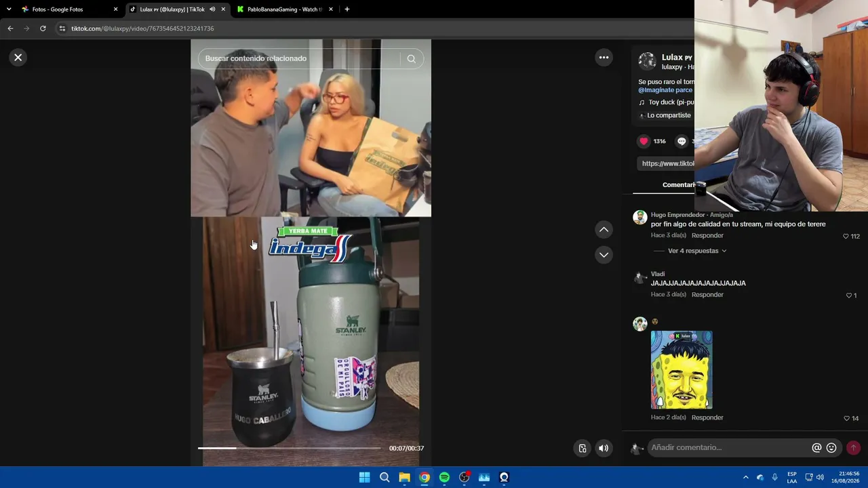
Task: Expand 'Ver 4 respuestas' replies
Action: tap(697, 251)
